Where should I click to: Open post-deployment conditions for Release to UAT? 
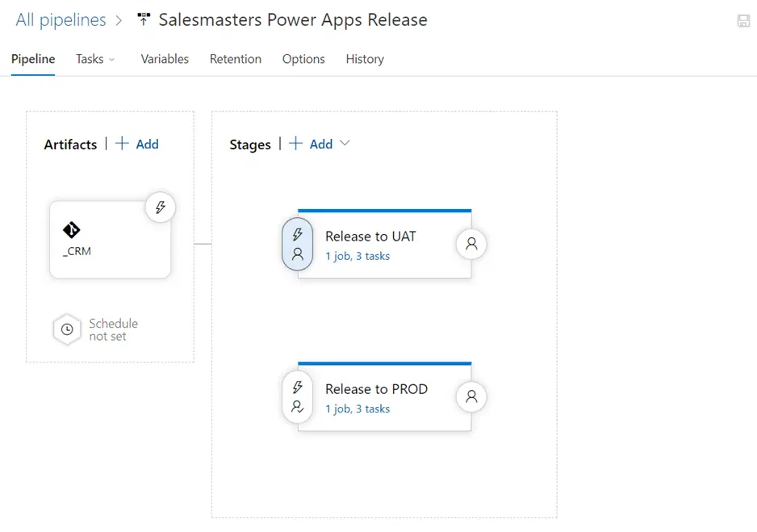point(471,244)
